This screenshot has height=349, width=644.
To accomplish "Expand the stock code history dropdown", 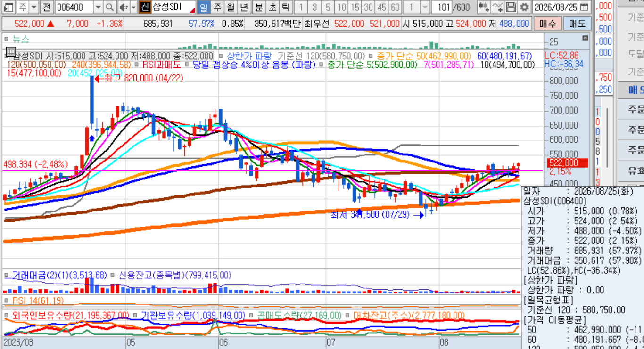I will pos(98,7).
